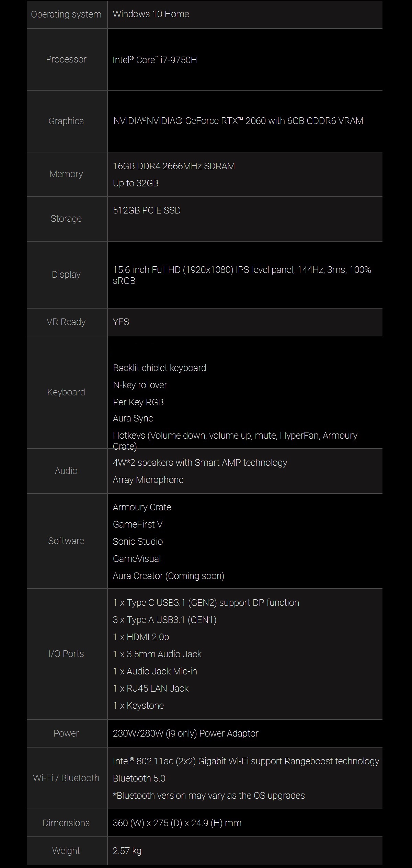Screen dimensions: 412x868
Task: Click the Up to 32GB memory line
Action: 136,183
